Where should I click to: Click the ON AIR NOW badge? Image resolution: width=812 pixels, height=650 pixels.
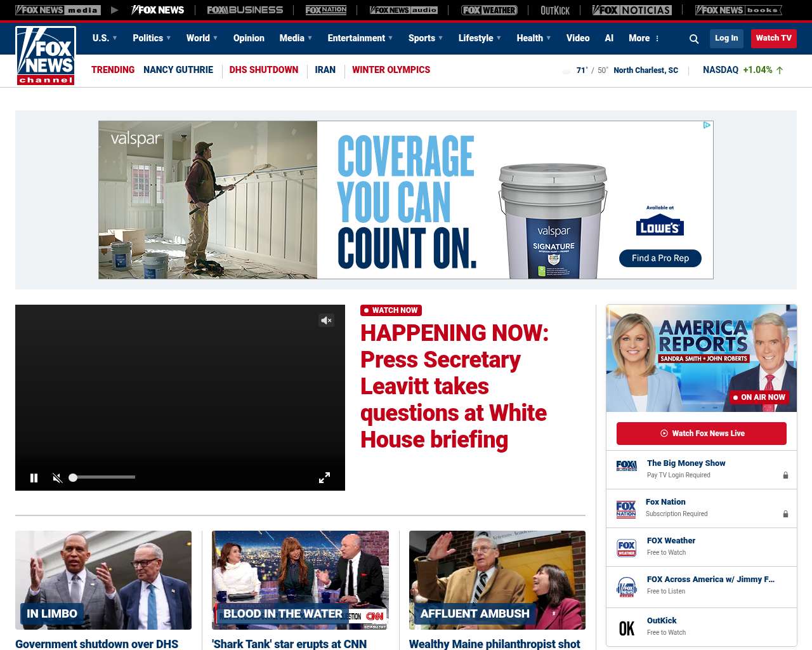click(x=759, y=397)
